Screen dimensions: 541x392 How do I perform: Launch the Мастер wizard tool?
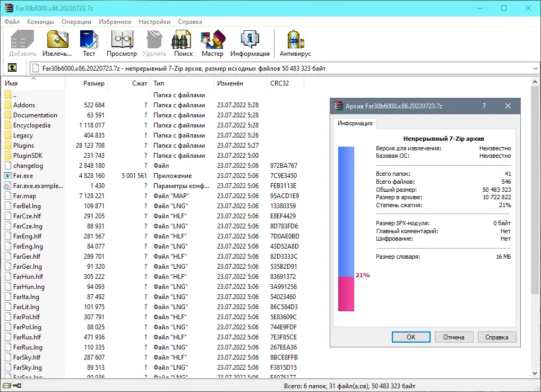(x=212, y=42)
